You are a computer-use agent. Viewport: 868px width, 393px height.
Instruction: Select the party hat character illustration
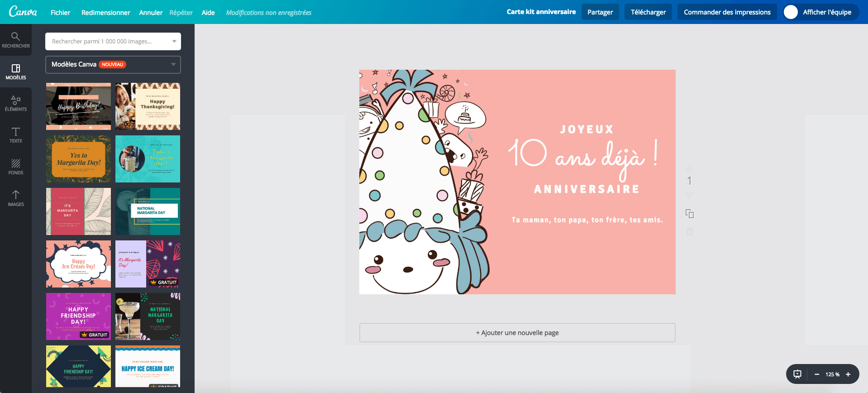(424, 182)
